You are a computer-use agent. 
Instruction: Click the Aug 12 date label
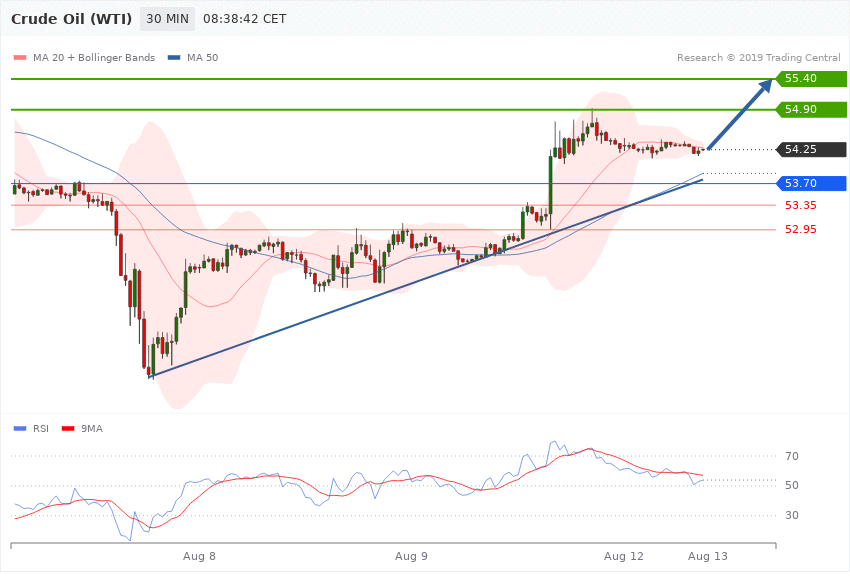[623, 556]
